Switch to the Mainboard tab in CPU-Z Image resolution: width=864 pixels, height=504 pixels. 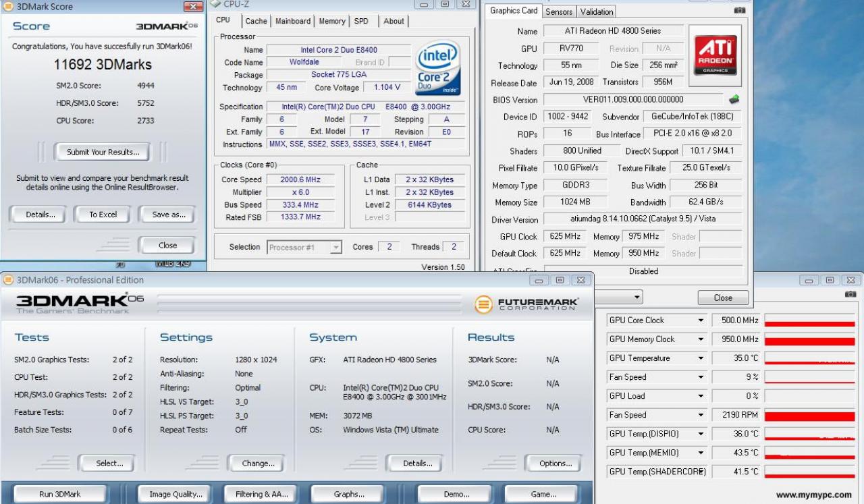click(x=293, y=21)
